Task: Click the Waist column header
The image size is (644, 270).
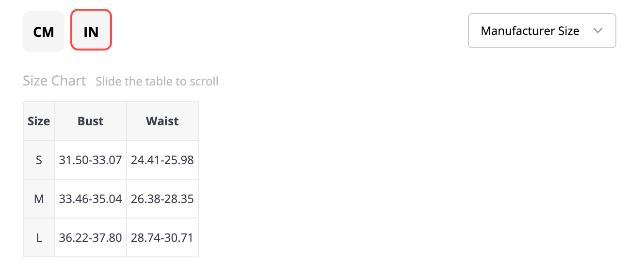Action: pyautogui.click(x=162, y=121)
